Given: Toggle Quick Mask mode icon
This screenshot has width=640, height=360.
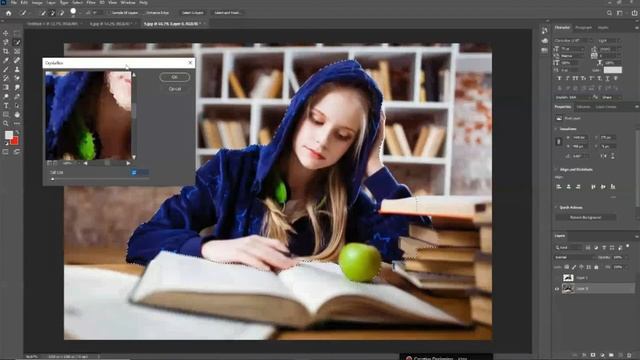Looking at the screenshot, I should (6, 152).
